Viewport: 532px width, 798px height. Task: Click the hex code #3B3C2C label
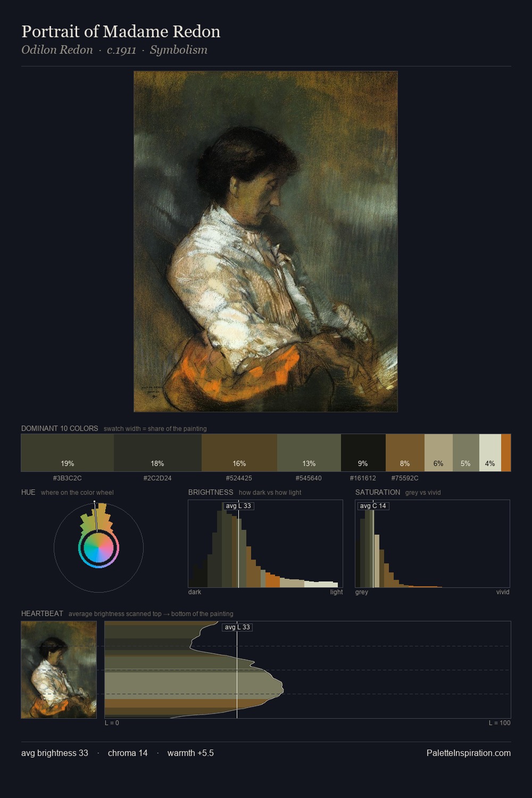coord(68,478)
